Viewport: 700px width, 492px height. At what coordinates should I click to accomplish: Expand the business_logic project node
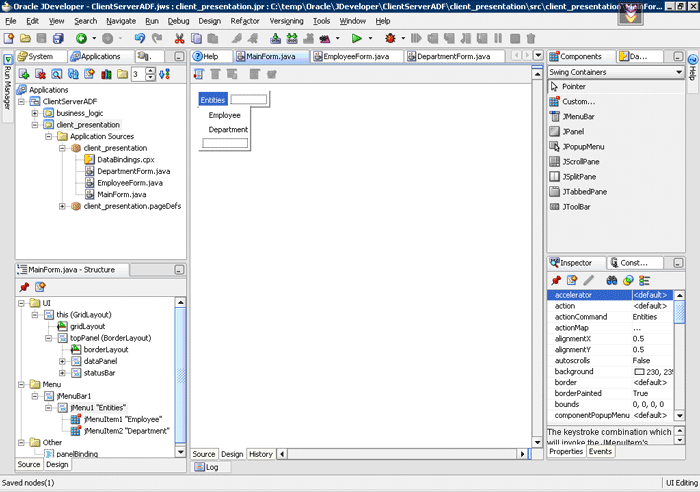[x=35, y=113]
